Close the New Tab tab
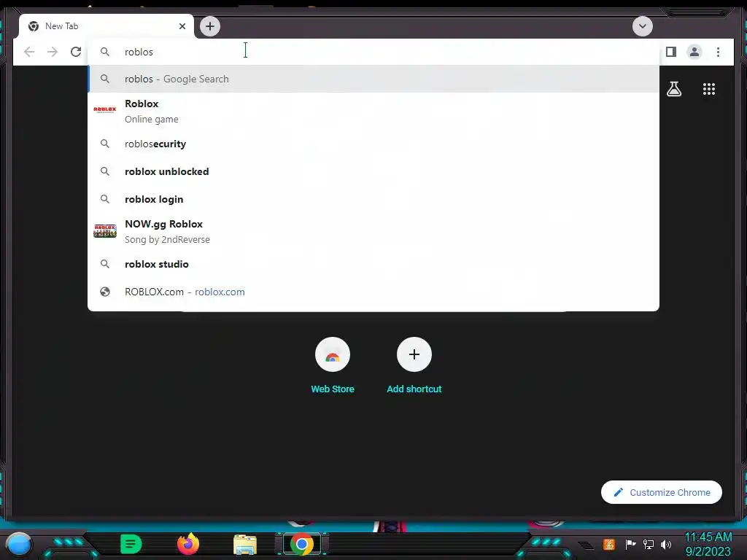The height and width of the screenshot is (560, 747). [182, 26]
